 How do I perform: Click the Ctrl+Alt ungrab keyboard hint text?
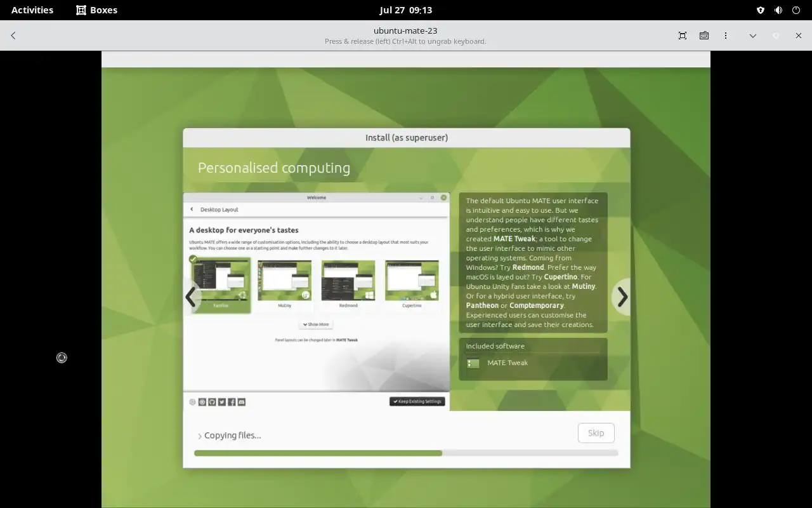click(x=405, y=41)
